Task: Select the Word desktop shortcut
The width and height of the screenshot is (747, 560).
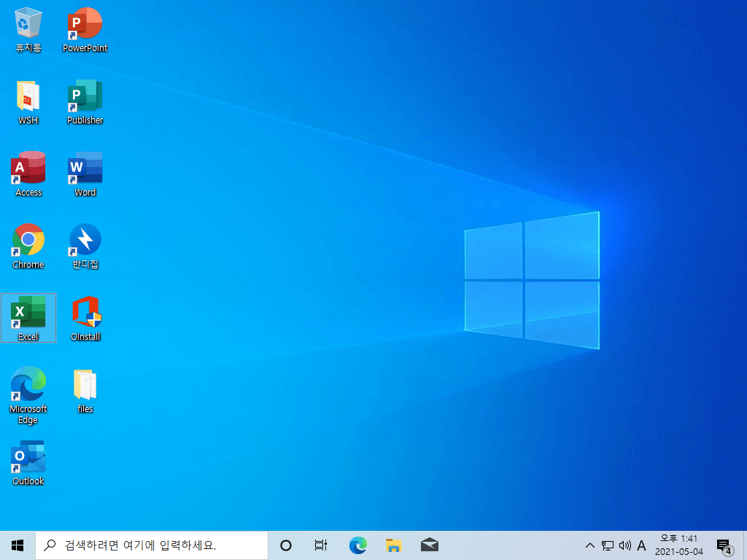Action: point(85,174)
